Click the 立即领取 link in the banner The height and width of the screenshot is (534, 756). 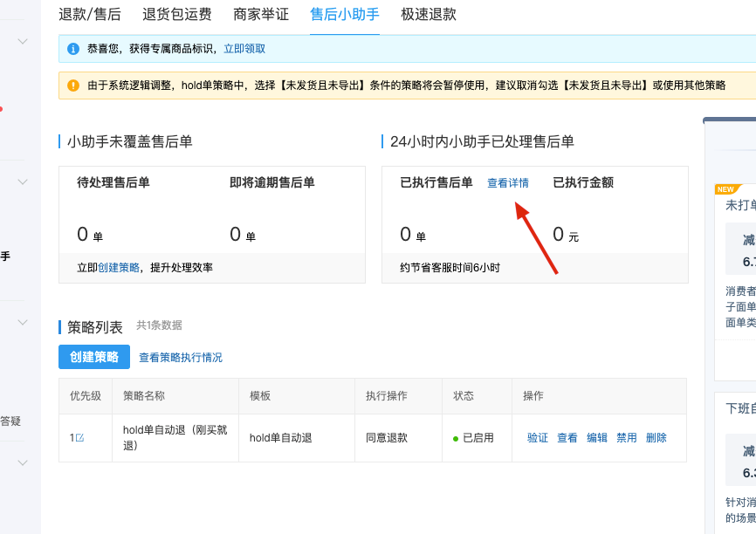244,49
